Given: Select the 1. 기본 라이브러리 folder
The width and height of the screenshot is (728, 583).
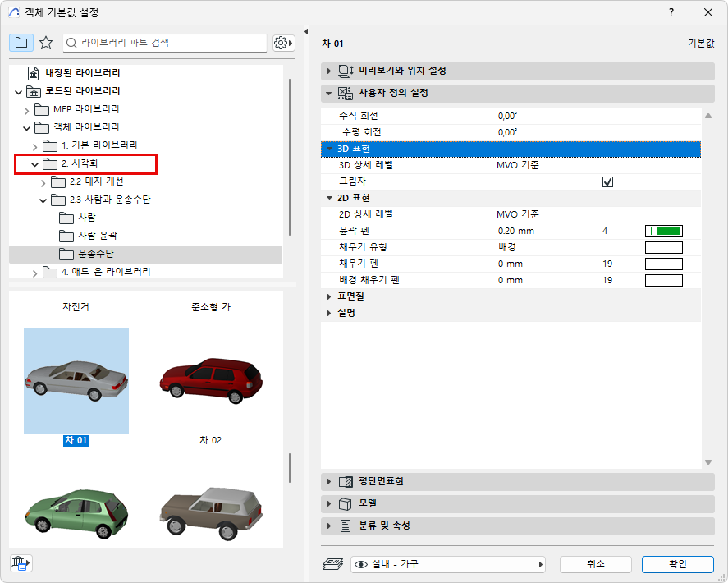Looking at the screenshot, I should click(98, 145).
